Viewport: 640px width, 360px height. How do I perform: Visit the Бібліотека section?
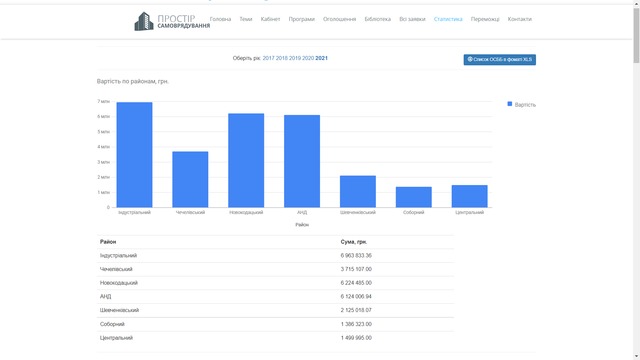click(x=378, y=19)
